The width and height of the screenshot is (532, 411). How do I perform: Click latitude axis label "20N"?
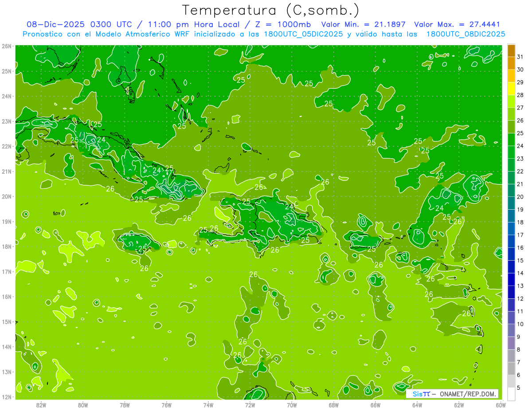(x=7, y=196)
